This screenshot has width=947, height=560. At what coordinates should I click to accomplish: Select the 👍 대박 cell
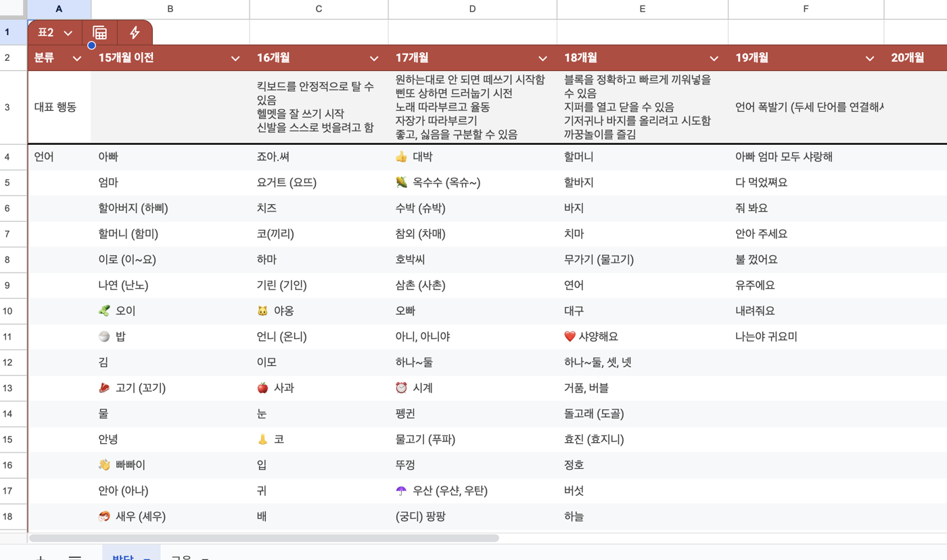pos(472,157)
